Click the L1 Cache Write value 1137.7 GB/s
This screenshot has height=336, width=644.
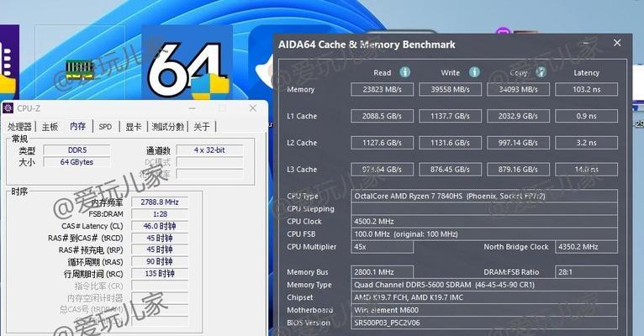[x=450, y=116]
